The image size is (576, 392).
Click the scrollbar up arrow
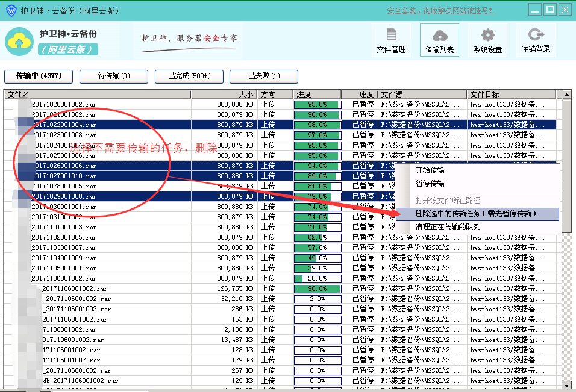tap(567, 95)
